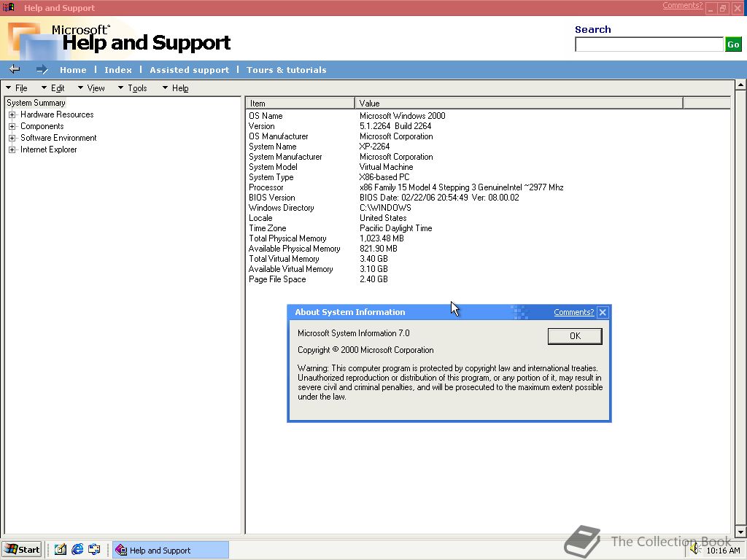Select the Internet Explorer tree label
747x560 pixels.
point(48,149)
